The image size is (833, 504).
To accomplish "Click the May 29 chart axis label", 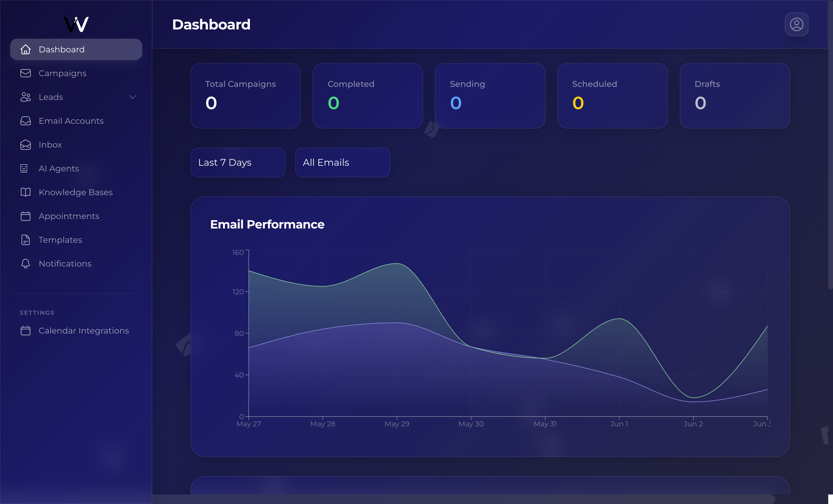I will tap(397, 424).
